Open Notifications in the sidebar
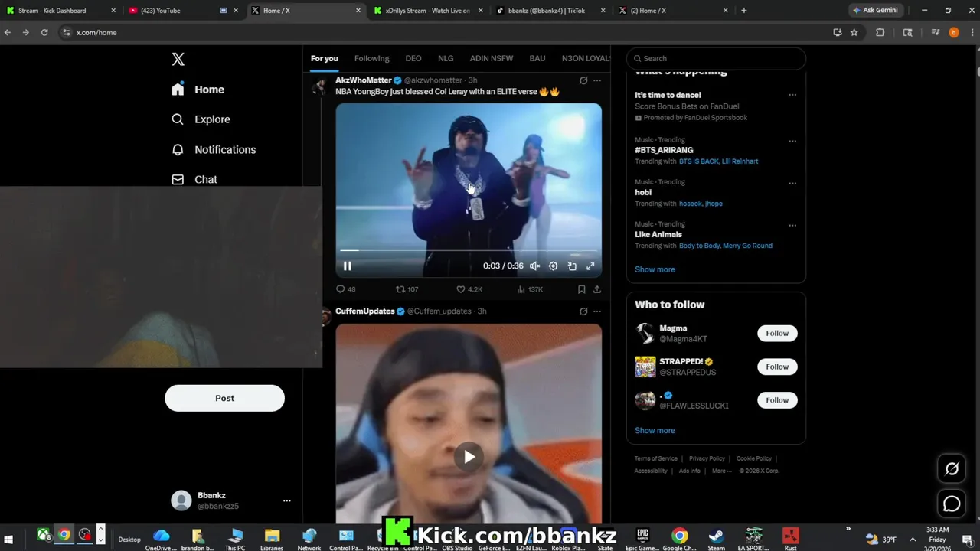The image size is (980, 551). (214, 149)
